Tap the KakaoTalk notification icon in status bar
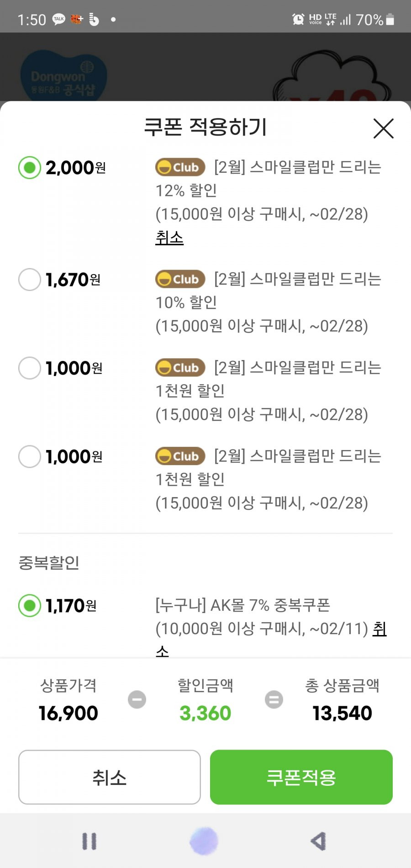The width and height of the screenshot is (411, 868). click(x=59, y=19)
